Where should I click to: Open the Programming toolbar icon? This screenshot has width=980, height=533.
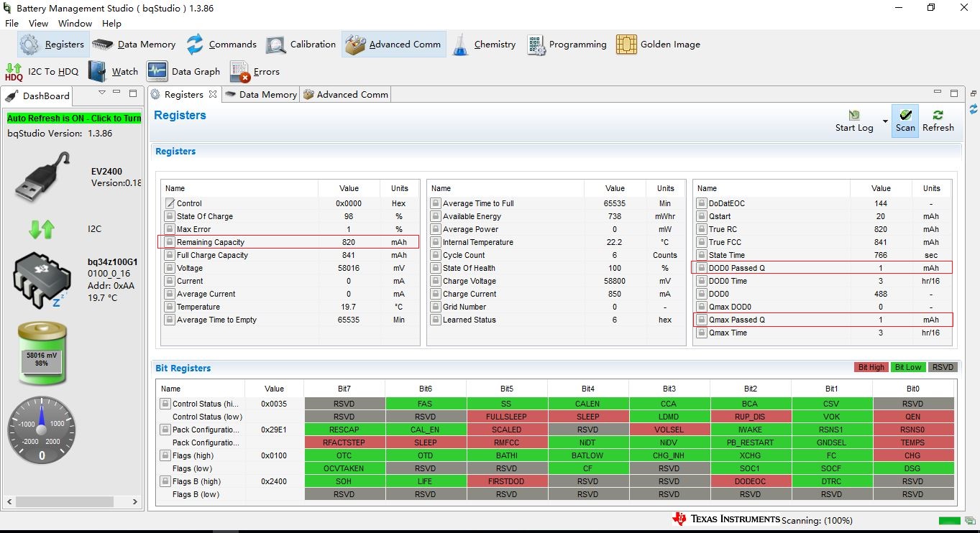click(x=536, y=45)
